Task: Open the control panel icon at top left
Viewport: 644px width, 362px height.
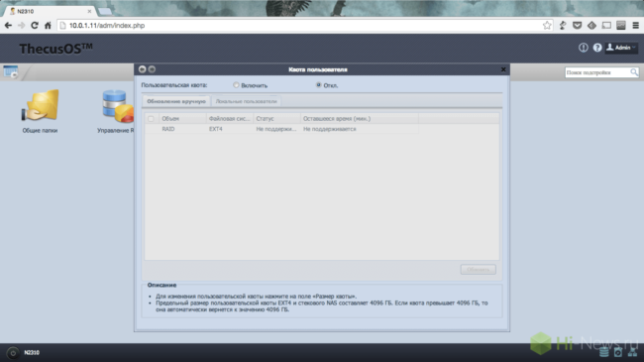Action: click(11, 72)
